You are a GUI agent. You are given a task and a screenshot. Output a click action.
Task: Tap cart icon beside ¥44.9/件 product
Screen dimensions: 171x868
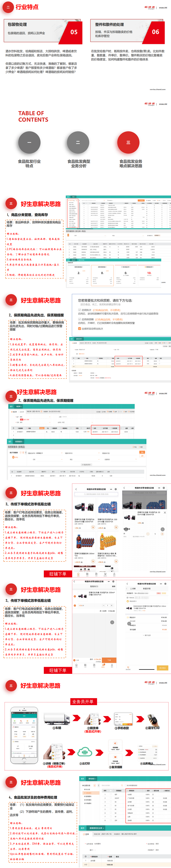[x=93, y=562]
